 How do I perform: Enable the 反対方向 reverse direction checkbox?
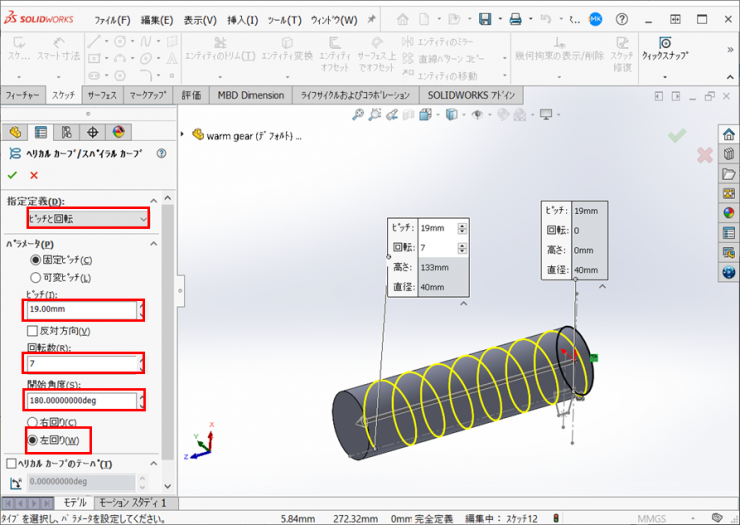(x=32, y=331)
